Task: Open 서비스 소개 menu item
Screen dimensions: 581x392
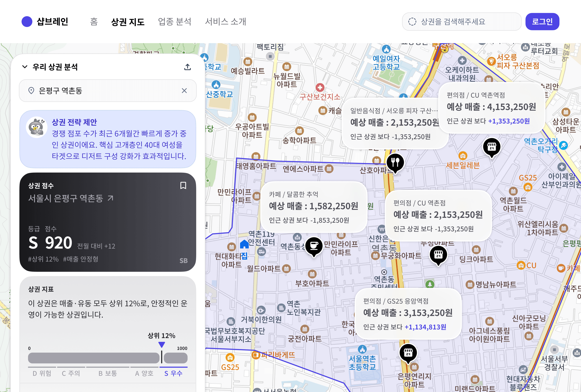Action: pos(225,21)
